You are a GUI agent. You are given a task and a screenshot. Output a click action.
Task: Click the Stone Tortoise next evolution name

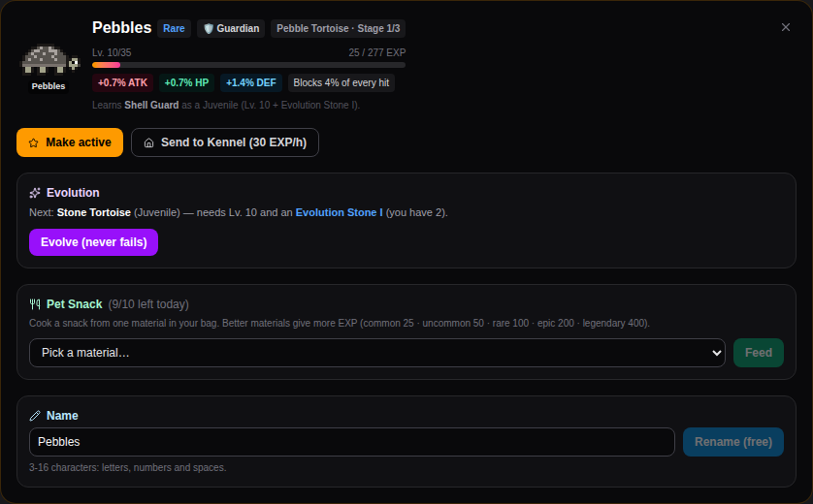[94, 212]
